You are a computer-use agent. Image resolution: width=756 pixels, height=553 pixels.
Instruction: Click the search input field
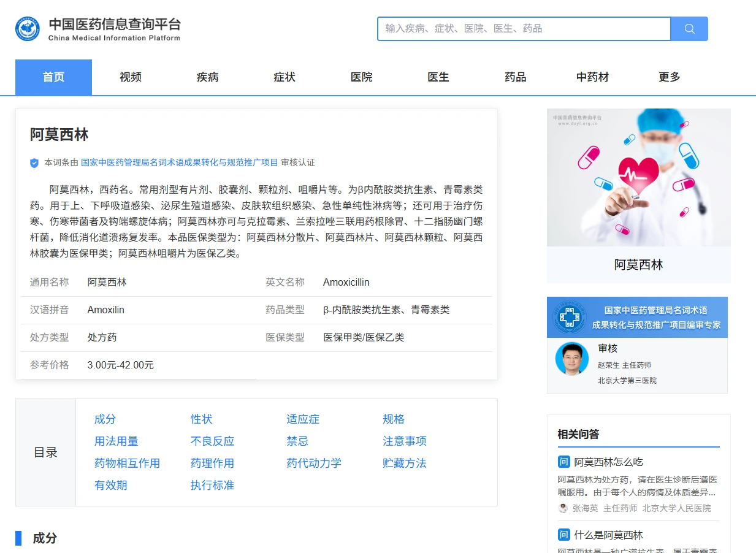coord(524,29)
